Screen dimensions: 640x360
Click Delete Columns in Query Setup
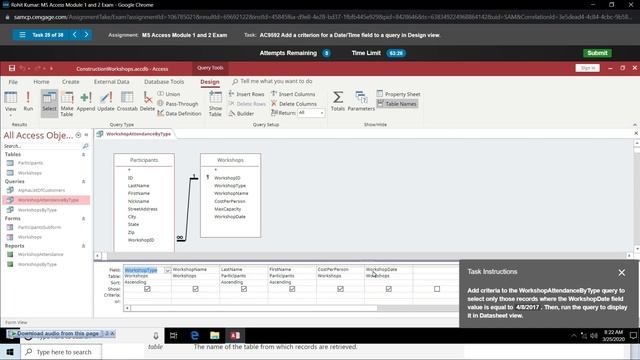[x=294, y=104]
